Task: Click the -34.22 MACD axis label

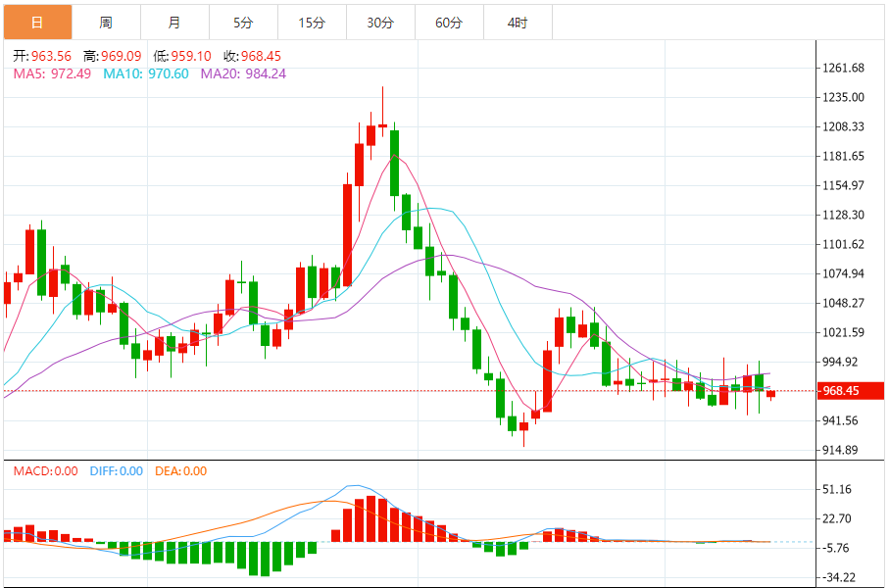Action: [837, 578]
